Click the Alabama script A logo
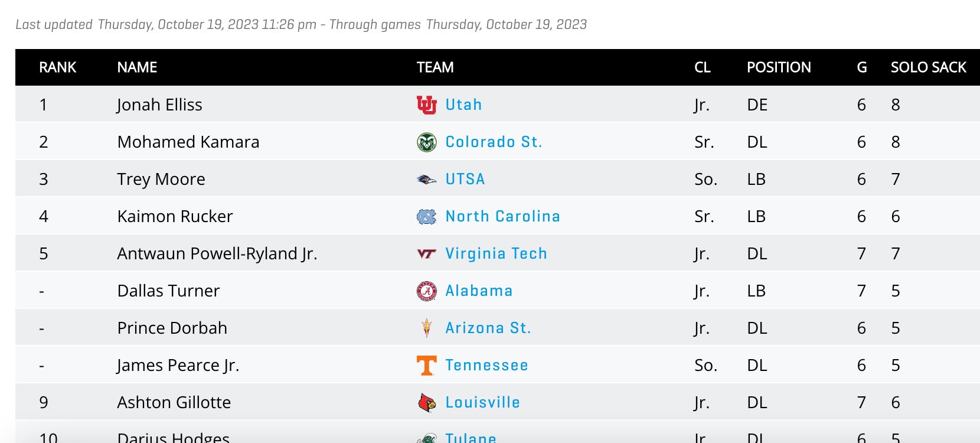The image size is (980, 443). pyautogui.click(x=426, y=291)
